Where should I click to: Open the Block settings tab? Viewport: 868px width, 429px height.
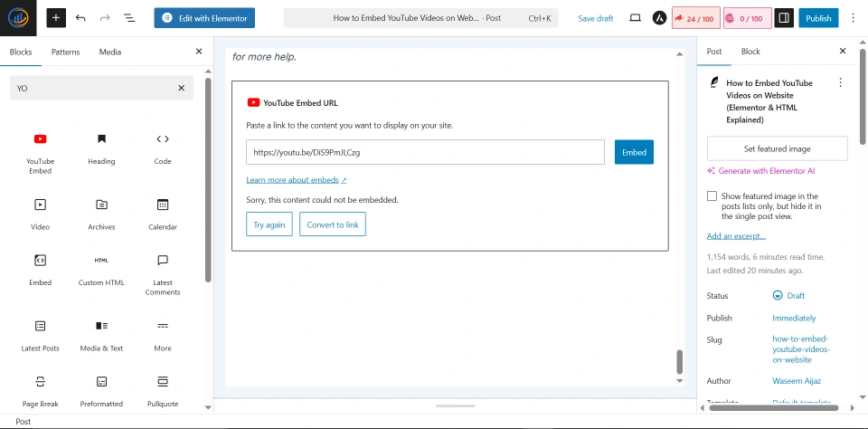click(x=750, y=51)
